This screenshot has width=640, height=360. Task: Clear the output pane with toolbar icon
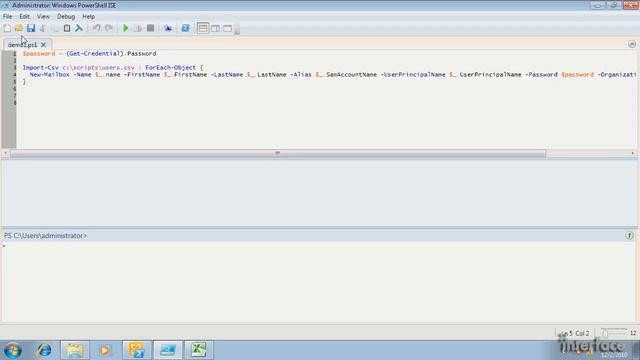click(79, 28)
